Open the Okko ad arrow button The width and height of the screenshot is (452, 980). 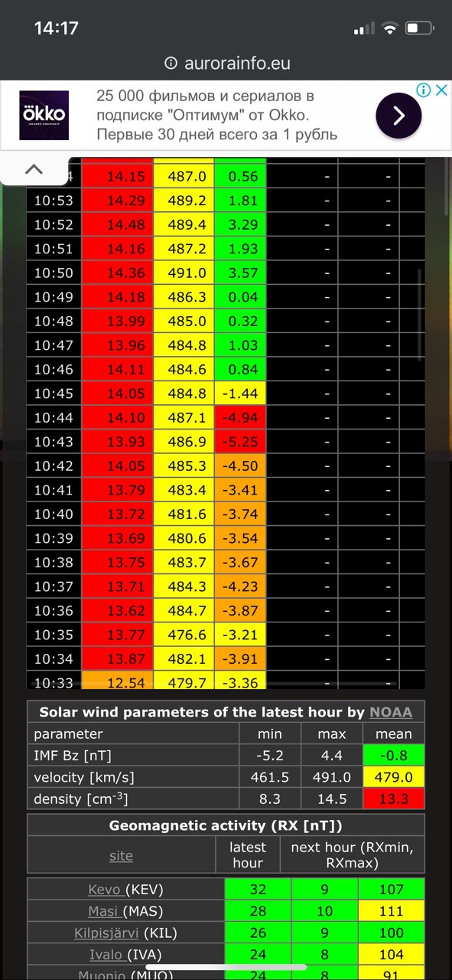pyautogui.click(x=398, y=116)
